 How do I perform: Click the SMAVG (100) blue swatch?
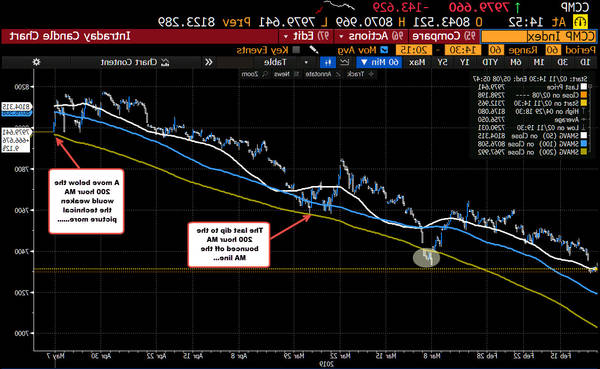pos(584,144)
